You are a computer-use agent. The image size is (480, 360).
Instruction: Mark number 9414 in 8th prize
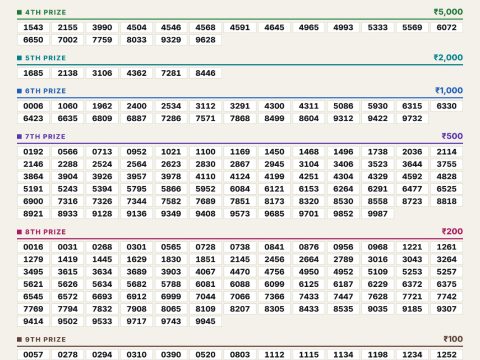(33, 321)
